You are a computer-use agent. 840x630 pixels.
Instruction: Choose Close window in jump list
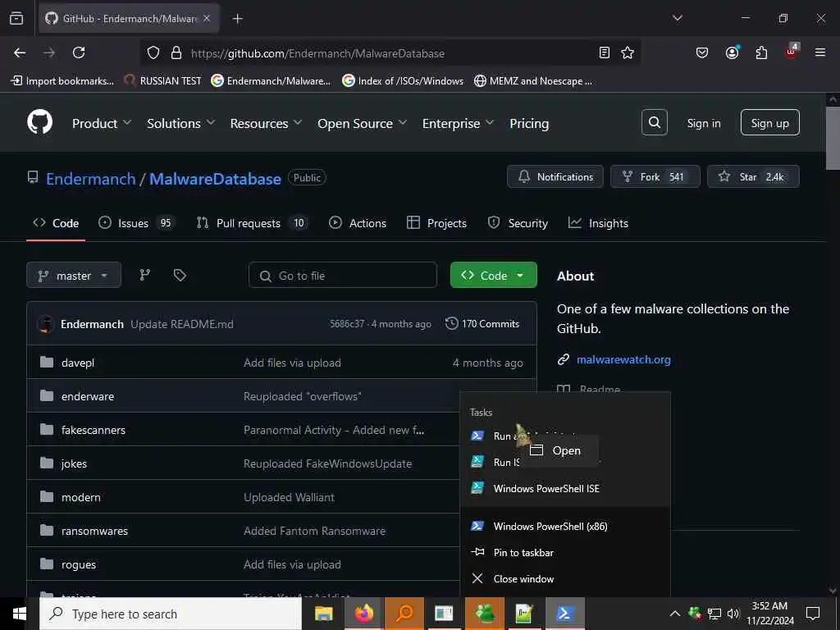click(x=565, y=578)
